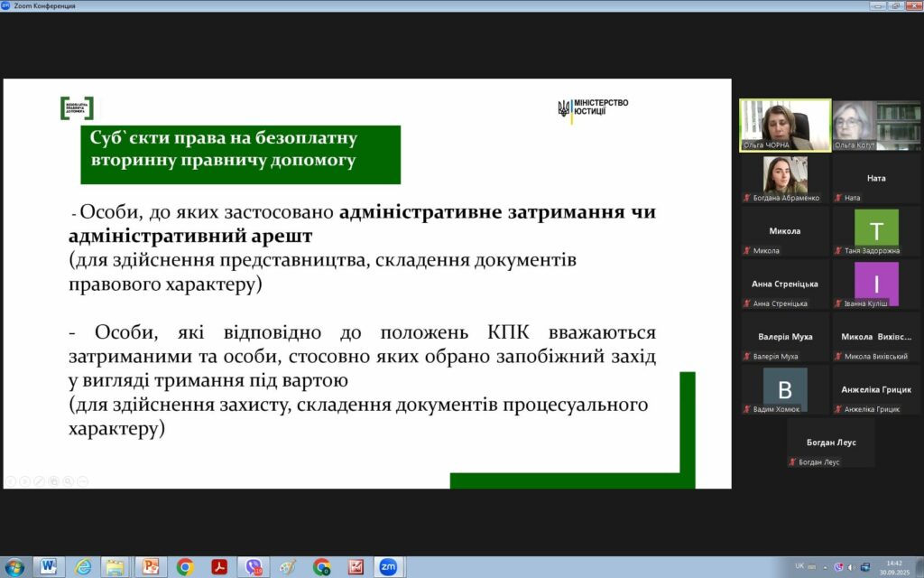Viewport: 924px width, 578px height.
Task: Click the next slide arrow on the presentation
Action: tap(24, 480)
